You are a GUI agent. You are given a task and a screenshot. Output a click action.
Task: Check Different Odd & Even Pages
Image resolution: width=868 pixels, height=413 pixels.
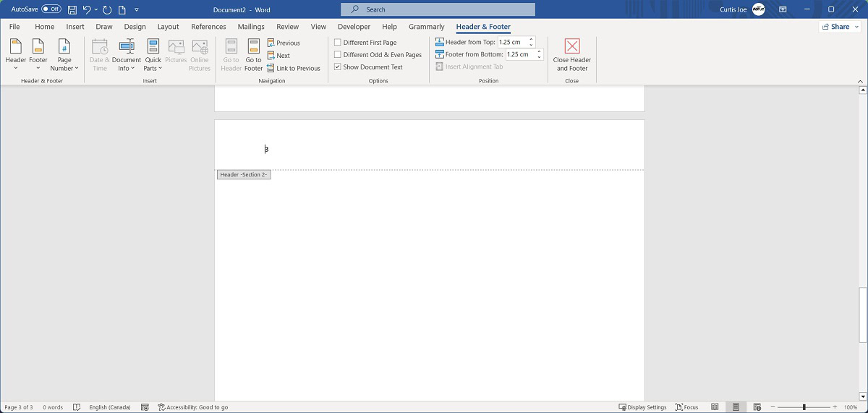coord(338,55)
